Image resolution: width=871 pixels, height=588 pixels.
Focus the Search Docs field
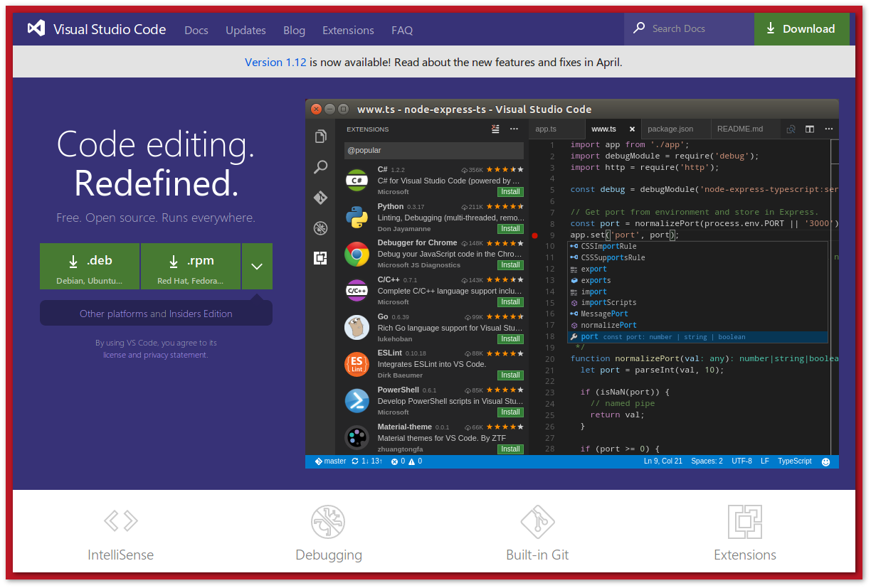pyautogui.click(x=689, y=29)
